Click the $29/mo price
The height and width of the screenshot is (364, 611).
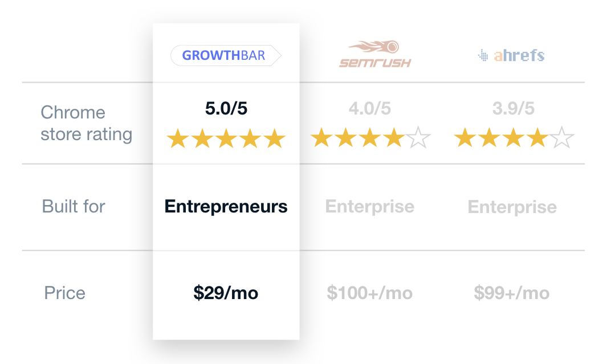[226, 293]
